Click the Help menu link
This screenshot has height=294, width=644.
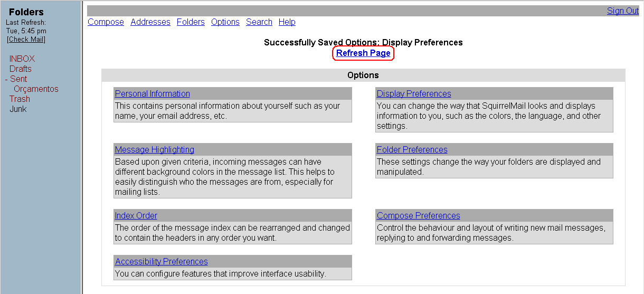tap(287, 22)
